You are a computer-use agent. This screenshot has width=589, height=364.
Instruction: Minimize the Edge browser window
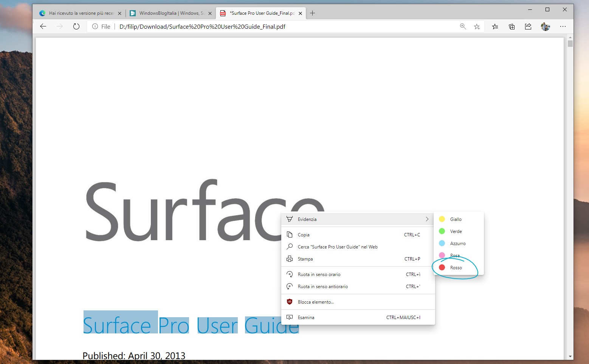click(x=530, y=9)
